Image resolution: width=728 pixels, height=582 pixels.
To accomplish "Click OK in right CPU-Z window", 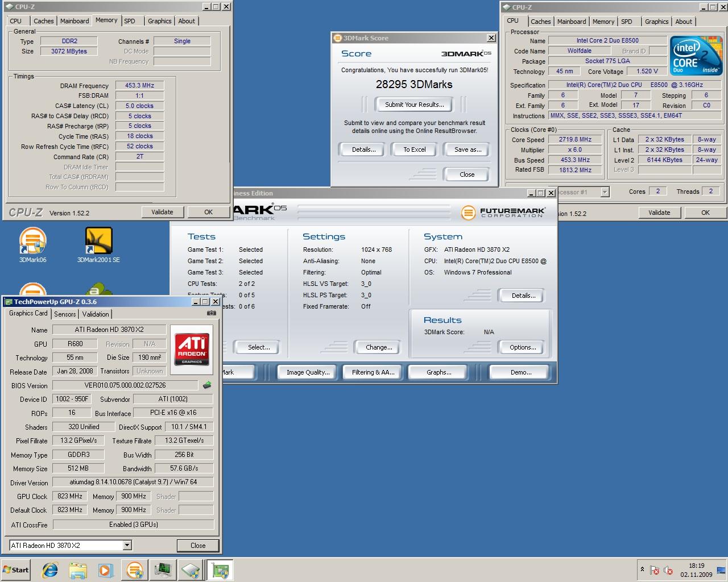I will (705, 213).
